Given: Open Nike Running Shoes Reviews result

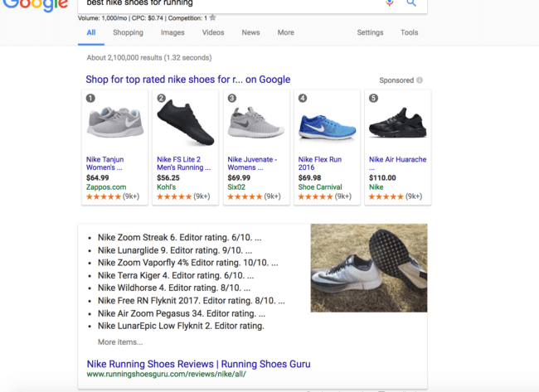Looking at the screenshot, I should 199,364.
